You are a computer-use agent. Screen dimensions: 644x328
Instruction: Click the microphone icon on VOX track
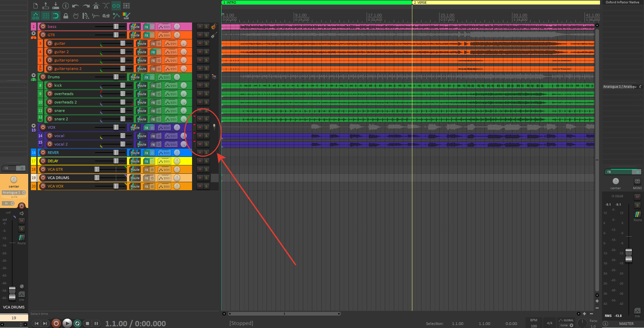point(214,127)
